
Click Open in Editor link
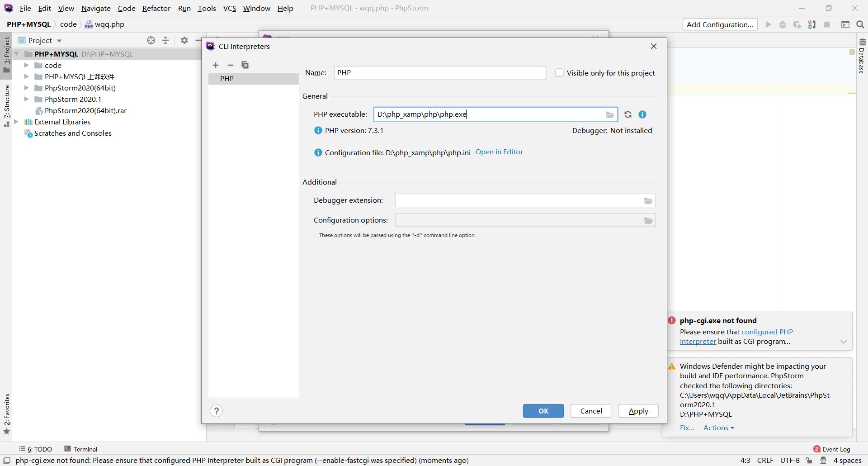pos(499,152)
